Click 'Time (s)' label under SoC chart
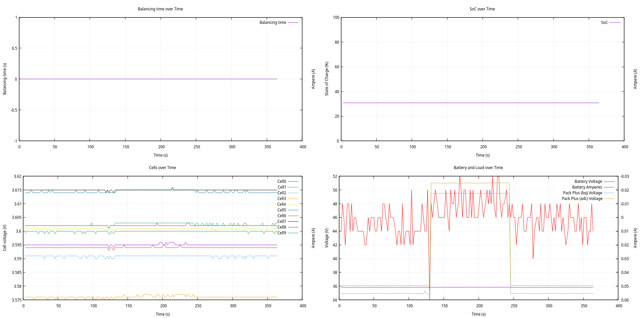Image resolution: width=644 pixels, height=318 pixels. [x=483, y=155]
